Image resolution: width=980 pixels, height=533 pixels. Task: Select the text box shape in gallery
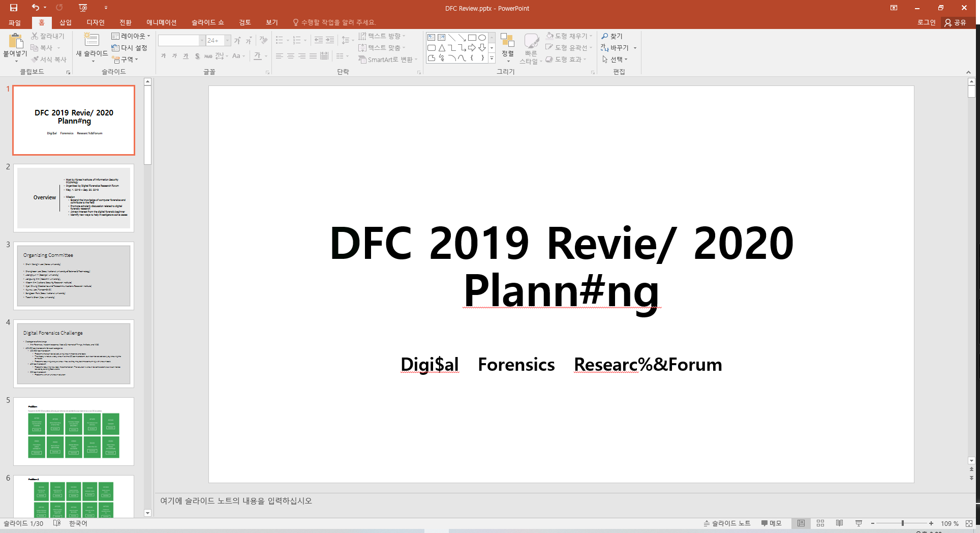pyautogui.click(x=431, y=38)
